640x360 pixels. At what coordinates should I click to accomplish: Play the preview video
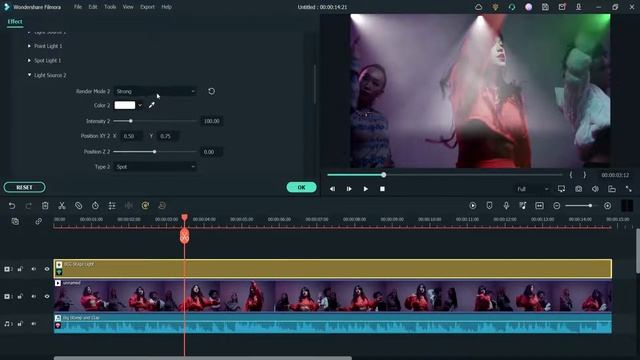(x=365, y=189)
